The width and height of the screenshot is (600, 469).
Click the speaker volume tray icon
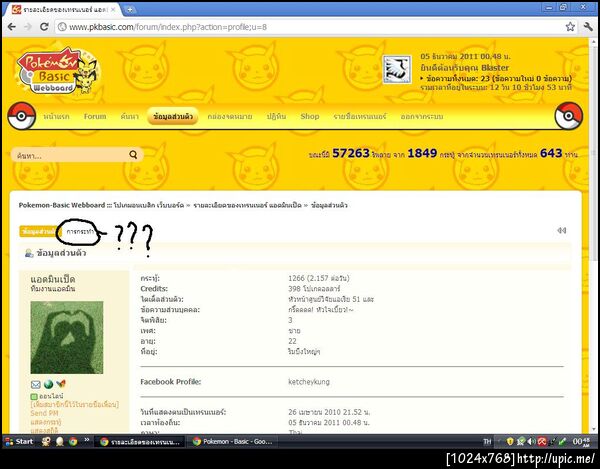(531, 442)
